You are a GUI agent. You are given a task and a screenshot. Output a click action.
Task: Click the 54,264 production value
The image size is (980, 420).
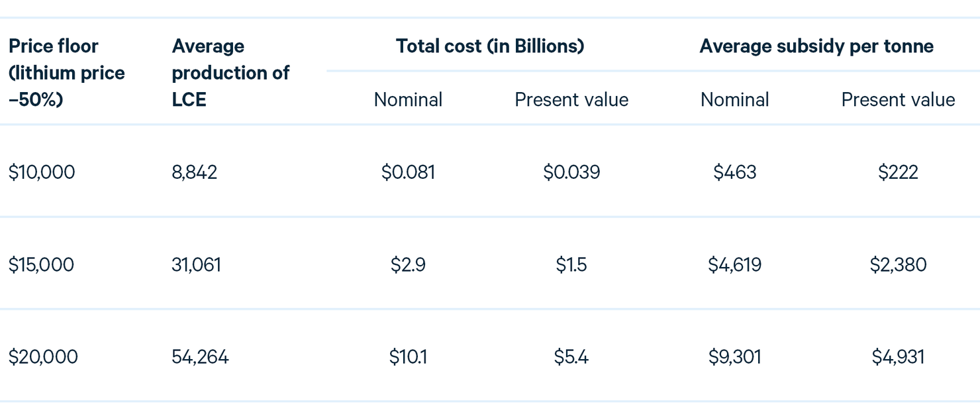pos(200,357)
